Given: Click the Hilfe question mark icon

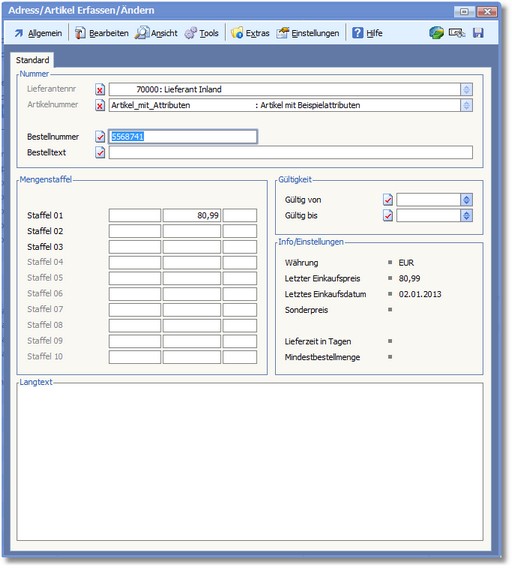Looking at the screenshot, I should tap(357, 33).
